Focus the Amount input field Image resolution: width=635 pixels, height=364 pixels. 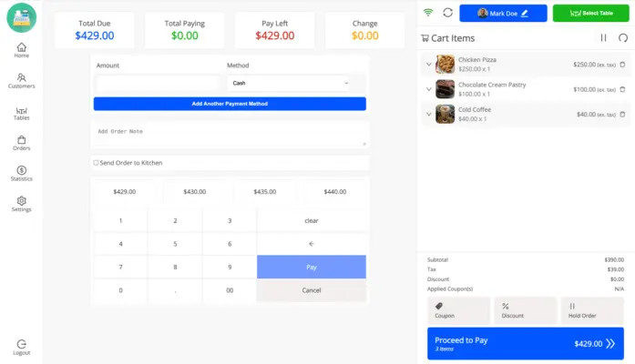click(x=159, y=83)
